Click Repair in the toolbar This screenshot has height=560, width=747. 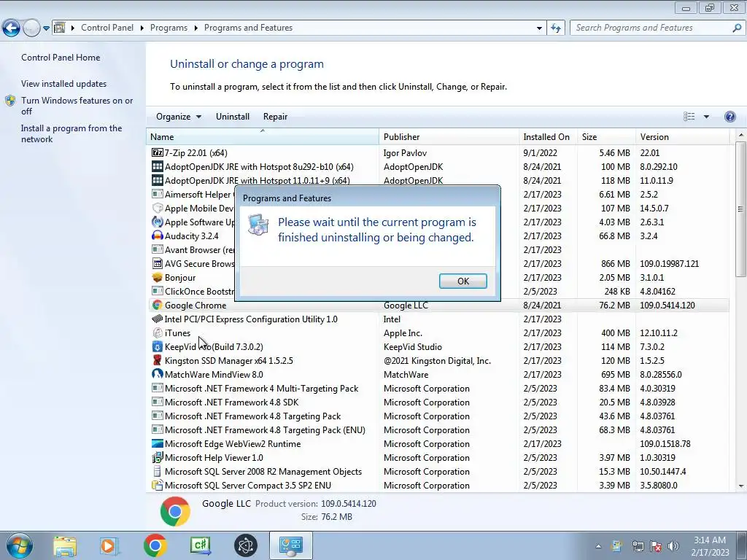coord(275,117)
